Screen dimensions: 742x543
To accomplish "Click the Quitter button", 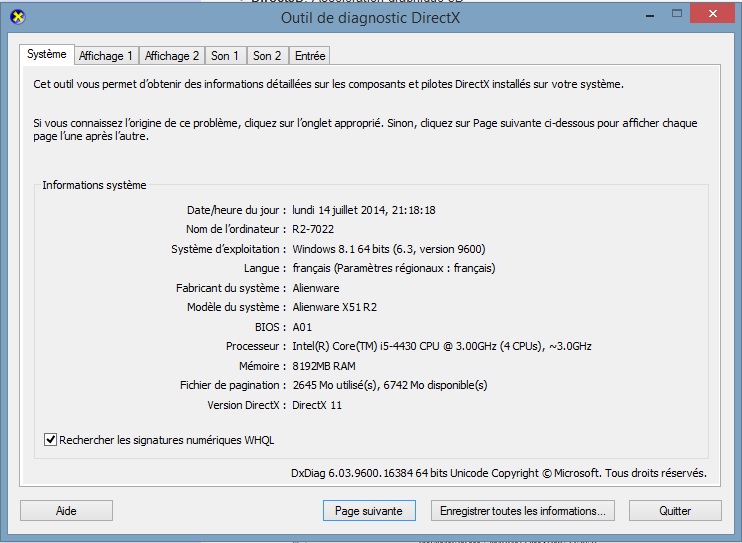I will [x=675, y=511].
